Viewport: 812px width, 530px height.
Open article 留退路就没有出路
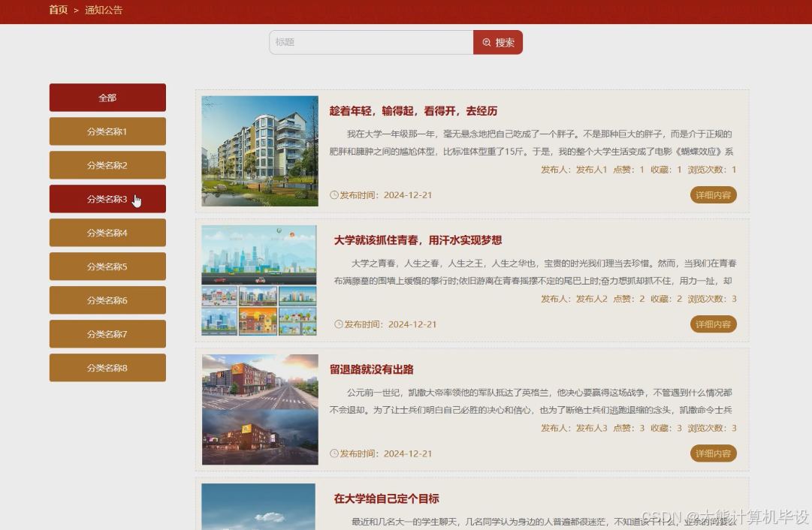(371, 369)
